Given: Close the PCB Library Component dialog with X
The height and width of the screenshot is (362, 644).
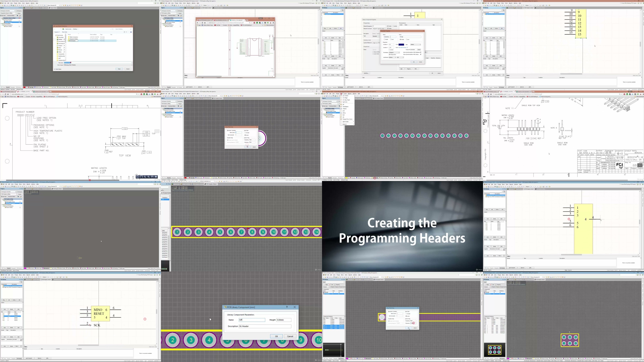Looking at the screenshot, I should point(294,307).
